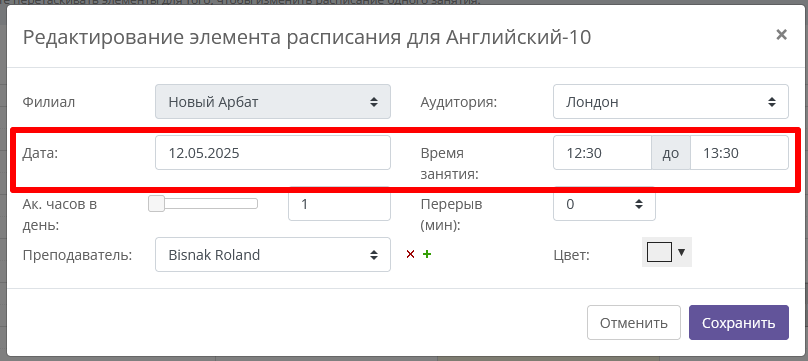Close the schedule editing dialog
The width and height of the screenshot is (808, 361).
(x=781, y=35)
